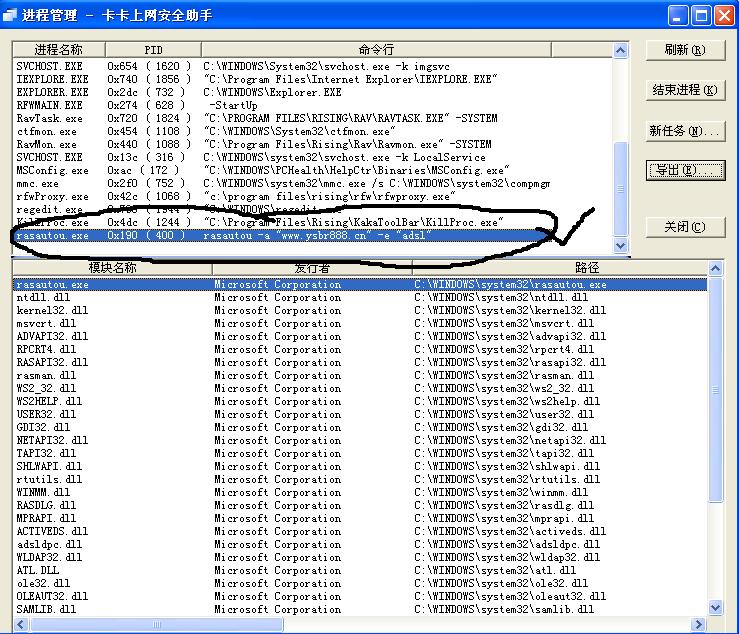Select the SHLWAPI.dll module row
This screenshot has height=634, width=739.
click(360, 467)
